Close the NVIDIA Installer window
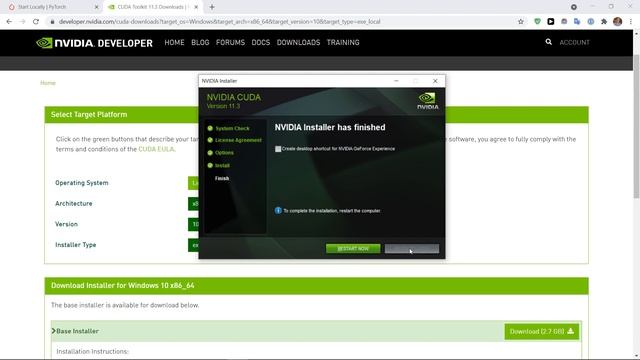Viewport: 640px width, 360px height. pos(435,81)
